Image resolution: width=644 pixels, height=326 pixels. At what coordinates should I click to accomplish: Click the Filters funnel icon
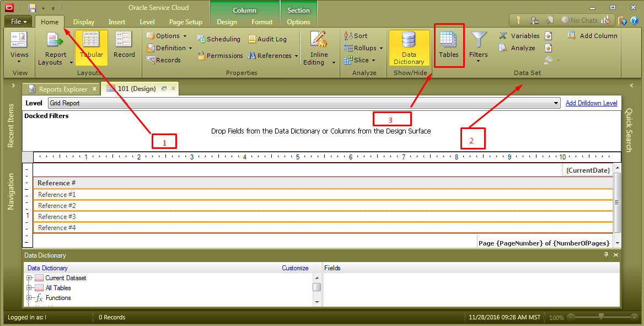(x=479, y=40)
